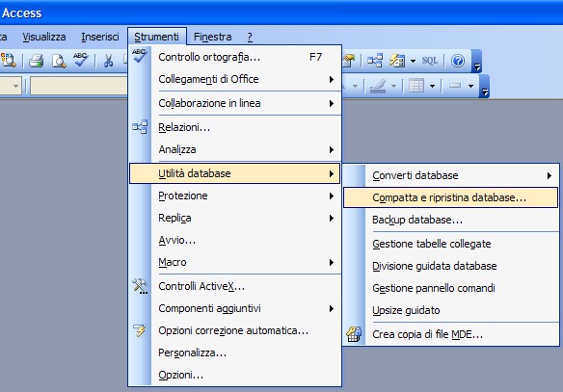Expand the Macro submenu

click(x=234, y=262)
